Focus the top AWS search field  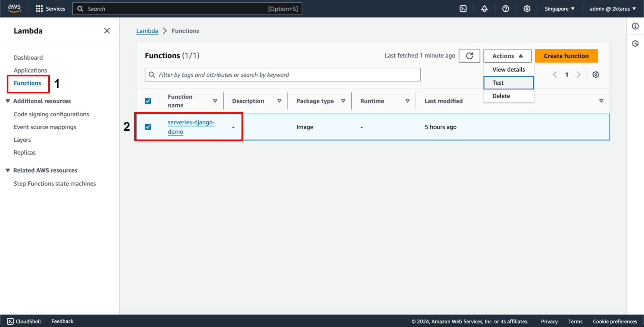[x=187, y=9]
